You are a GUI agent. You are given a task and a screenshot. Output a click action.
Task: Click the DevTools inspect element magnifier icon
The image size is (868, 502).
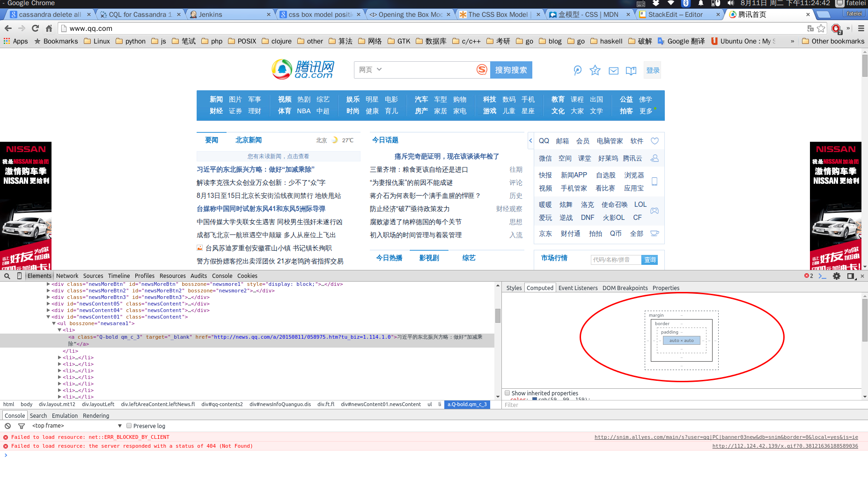7,276
